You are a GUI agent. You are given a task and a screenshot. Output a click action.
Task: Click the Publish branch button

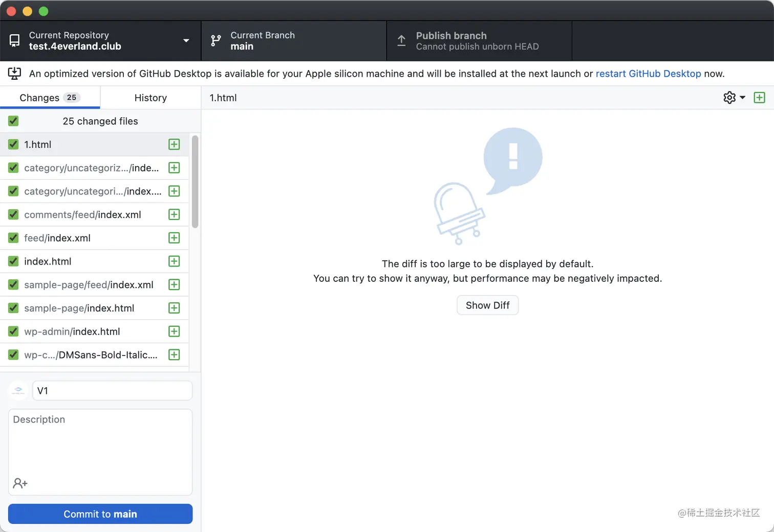tap(479, 41)
